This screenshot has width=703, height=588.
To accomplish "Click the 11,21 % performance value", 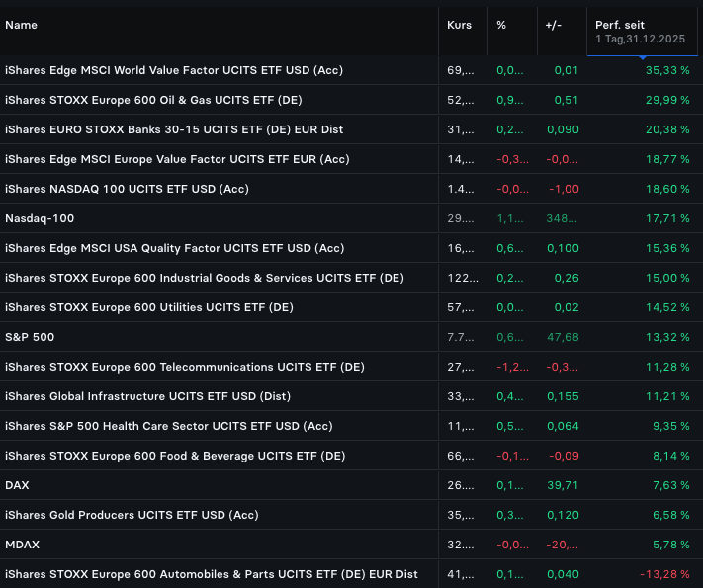I will (667, 396).
